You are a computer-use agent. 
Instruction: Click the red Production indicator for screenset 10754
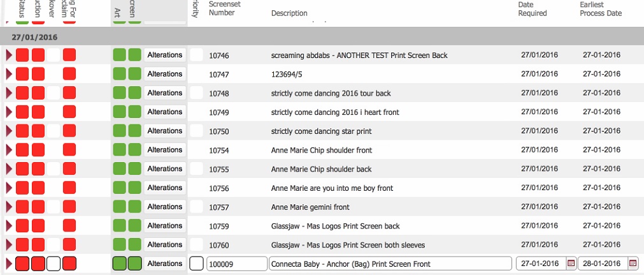(x=38, y=150)
